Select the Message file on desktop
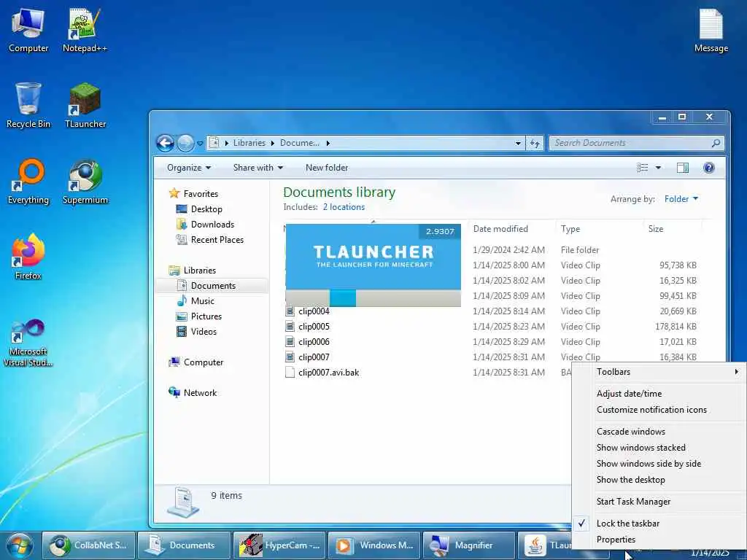Viewport: 747px width, 560px height. [x=711, y=30]
